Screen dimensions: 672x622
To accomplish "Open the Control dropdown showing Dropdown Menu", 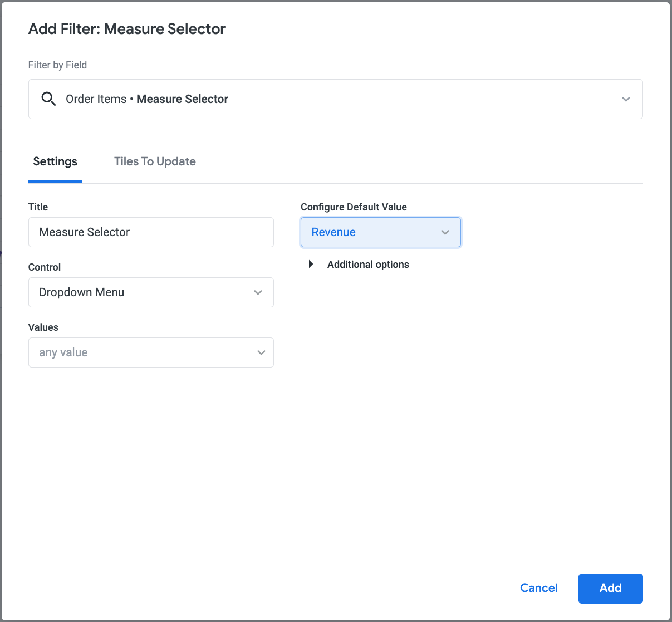I will (150, 292).
